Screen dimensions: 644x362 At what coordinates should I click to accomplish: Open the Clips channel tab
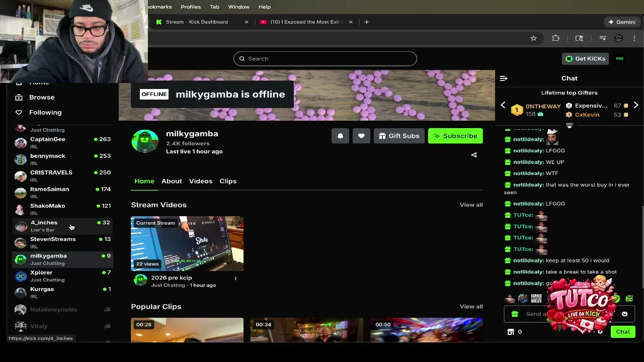click(x=228, y=181)
